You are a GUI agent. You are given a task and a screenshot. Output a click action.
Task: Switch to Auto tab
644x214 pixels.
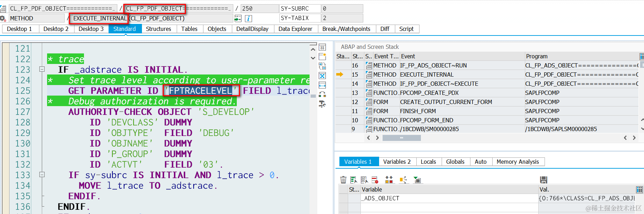point(481,162)
